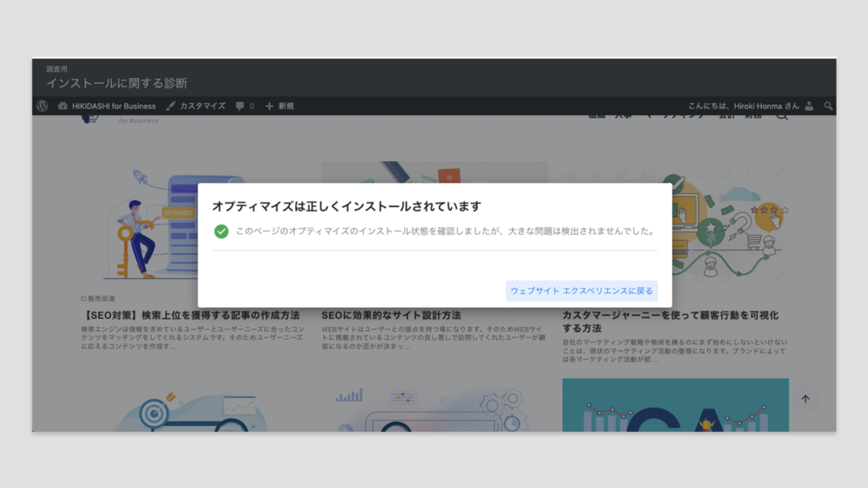Select カスタマイズ in the admin bar
This screenshot has width=868, height=488.
pyautogui.click(x=202, y=106)
